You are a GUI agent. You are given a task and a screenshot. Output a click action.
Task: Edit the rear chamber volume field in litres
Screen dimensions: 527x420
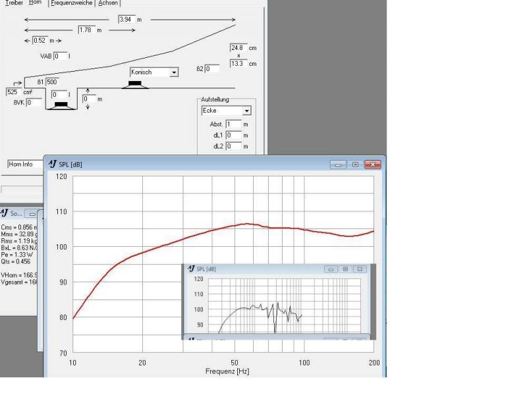coord(59,94)
